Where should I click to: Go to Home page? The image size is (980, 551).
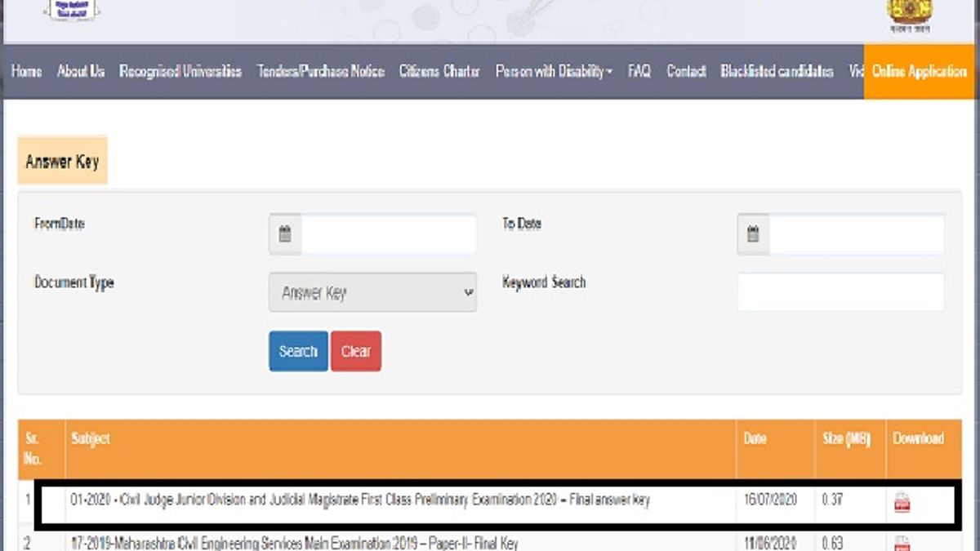[x=27, y=72]
